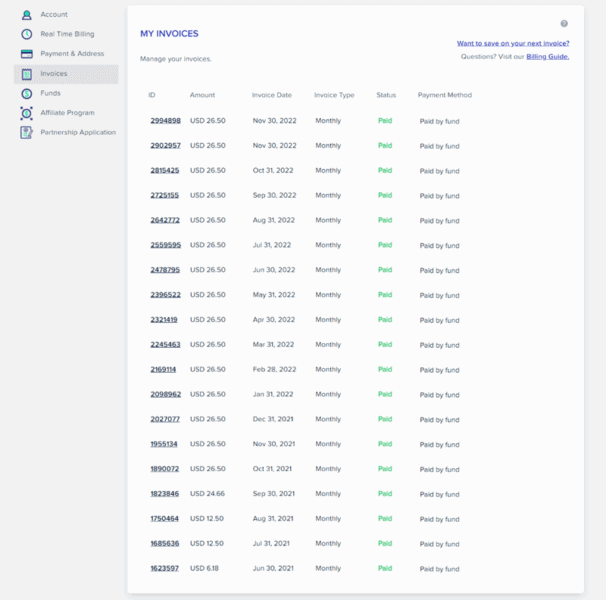The image size is (606, 600).
Task: Click the Funds icon in sidebar
Action: point(27,93)
